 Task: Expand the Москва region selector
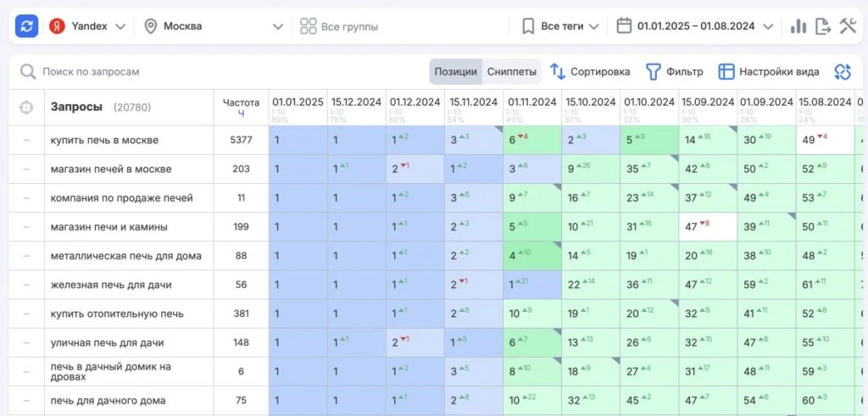(x=214, y=26)
